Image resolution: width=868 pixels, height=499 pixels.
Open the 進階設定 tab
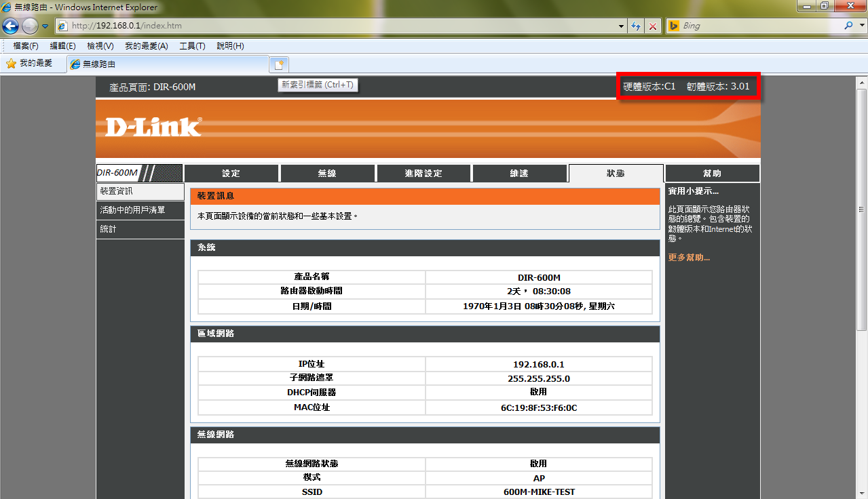click(423, 174)
